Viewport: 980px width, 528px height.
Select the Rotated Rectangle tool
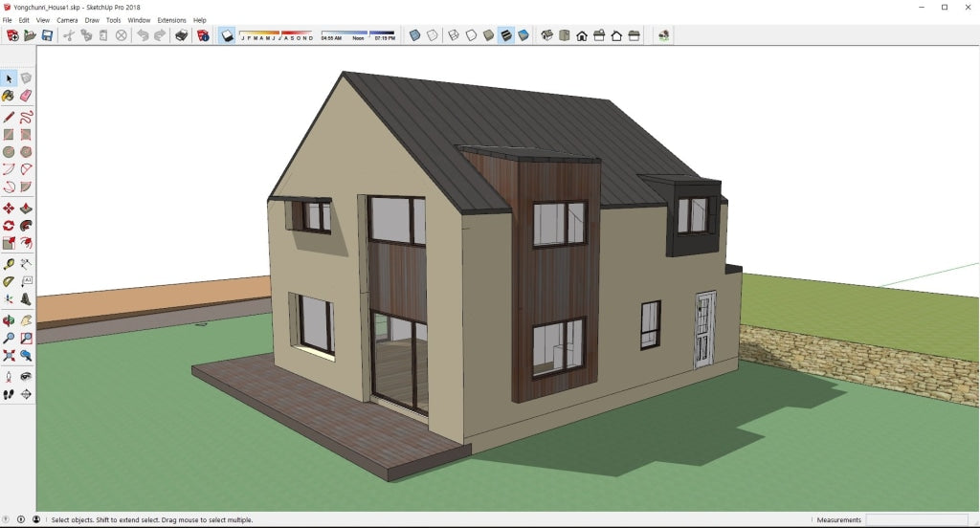(26, 134)
